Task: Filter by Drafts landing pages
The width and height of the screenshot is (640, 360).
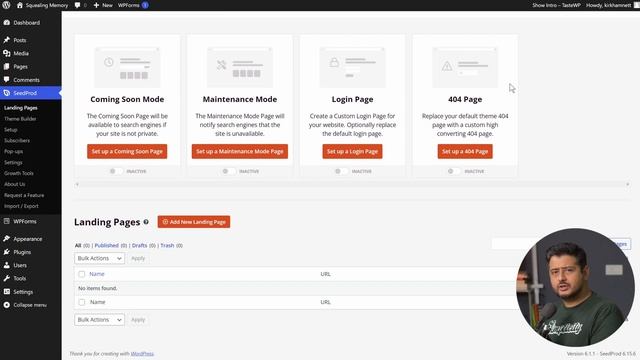Action: click(x=139, y=245)
